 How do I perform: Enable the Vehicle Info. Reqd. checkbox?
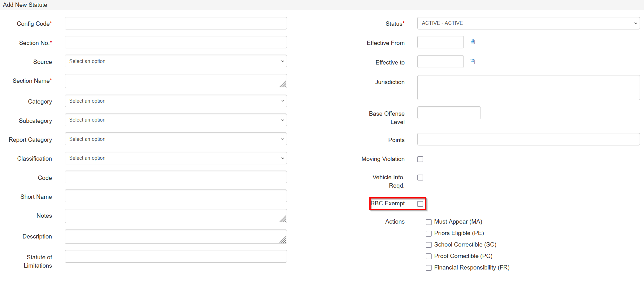pos(420,177)
